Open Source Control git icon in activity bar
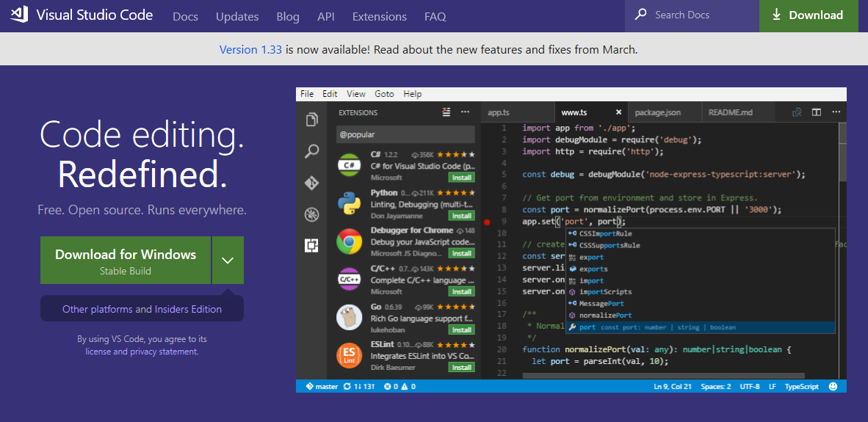868x422 pixels. click(x=312, y=183)
